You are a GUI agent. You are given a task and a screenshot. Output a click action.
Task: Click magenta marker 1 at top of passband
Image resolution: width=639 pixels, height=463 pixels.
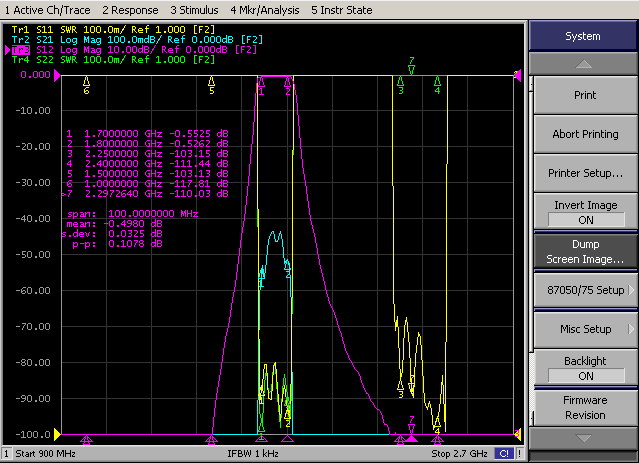click(x=261, y=86)
